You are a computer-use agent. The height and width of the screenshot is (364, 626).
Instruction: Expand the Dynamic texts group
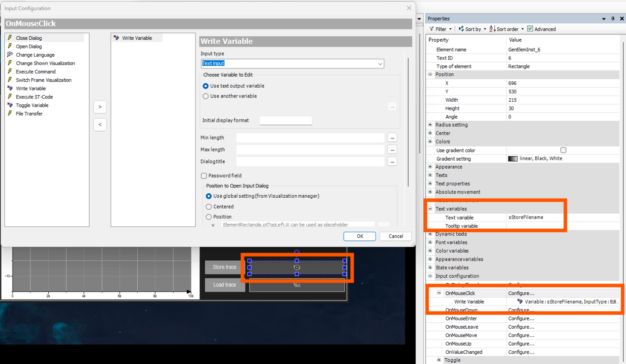tap(430, 234)
